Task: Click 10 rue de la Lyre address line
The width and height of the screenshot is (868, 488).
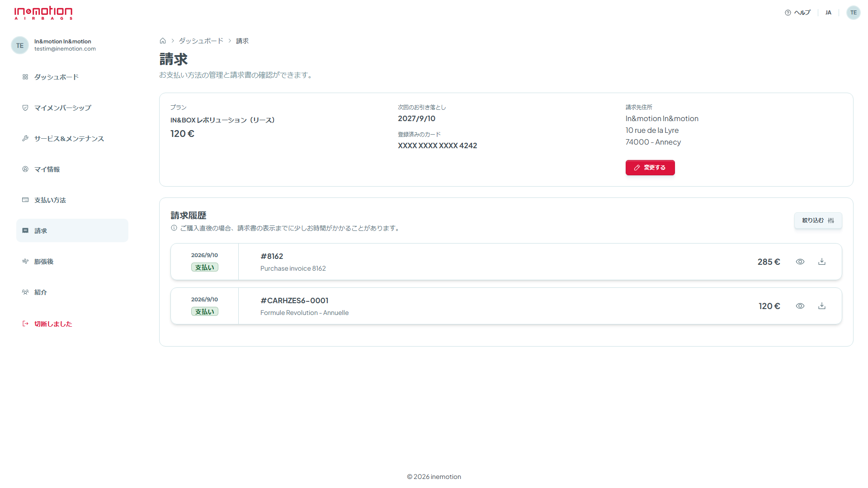Action: pos(652,130)
